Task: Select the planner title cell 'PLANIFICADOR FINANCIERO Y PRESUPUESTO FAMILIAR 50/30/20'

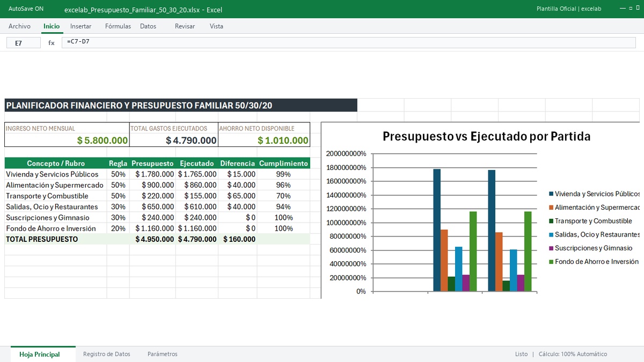Action: pyautogui.click(x=181, y=105)
